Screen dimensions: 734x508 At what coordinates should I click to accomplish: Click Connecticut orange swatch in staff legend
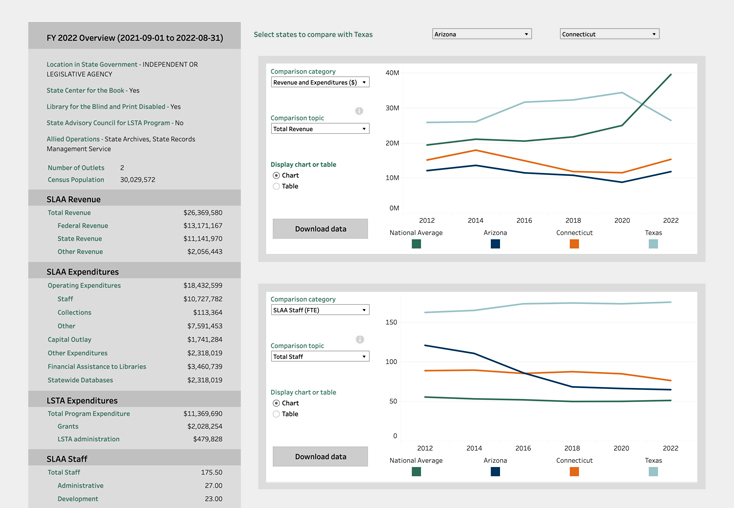click(574, 471)
